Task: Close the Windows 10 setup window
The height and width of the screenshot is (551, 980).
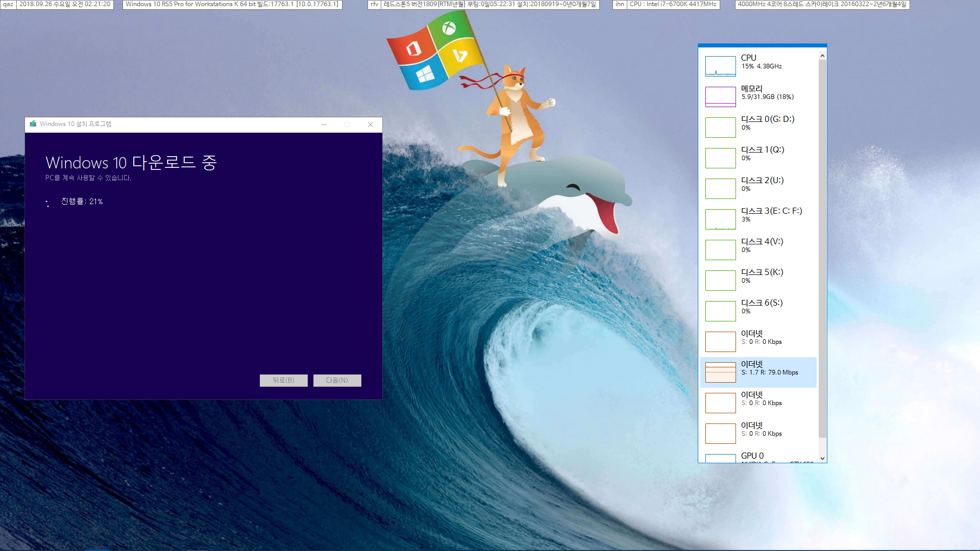Action: coord(371,124)
